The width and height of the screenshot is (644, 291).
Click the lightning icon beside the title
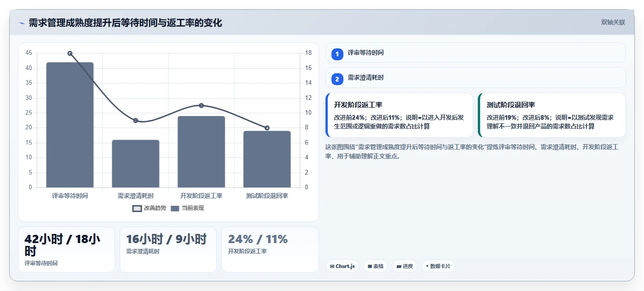pyautogui.click(x=22, y=23)
